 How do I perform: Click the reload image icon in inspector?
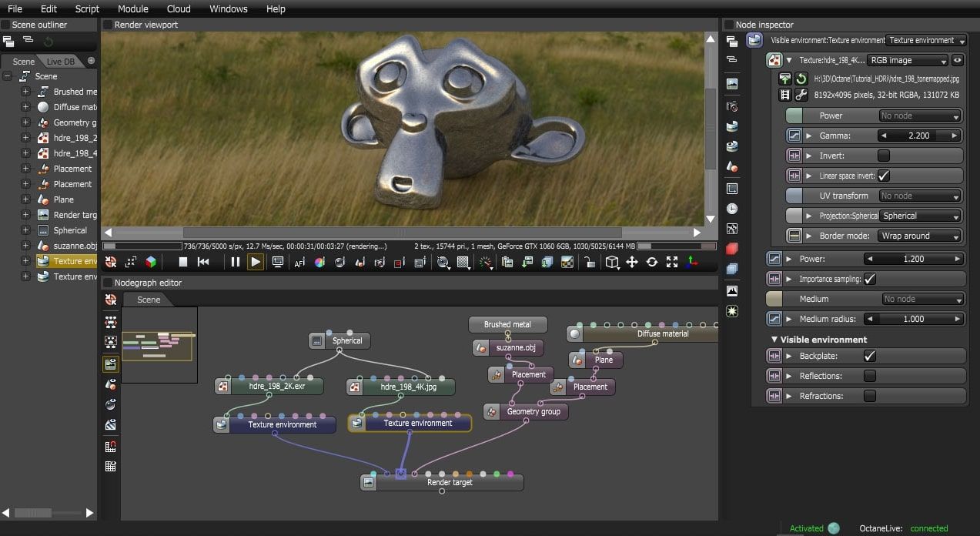(x=801, y=79)
